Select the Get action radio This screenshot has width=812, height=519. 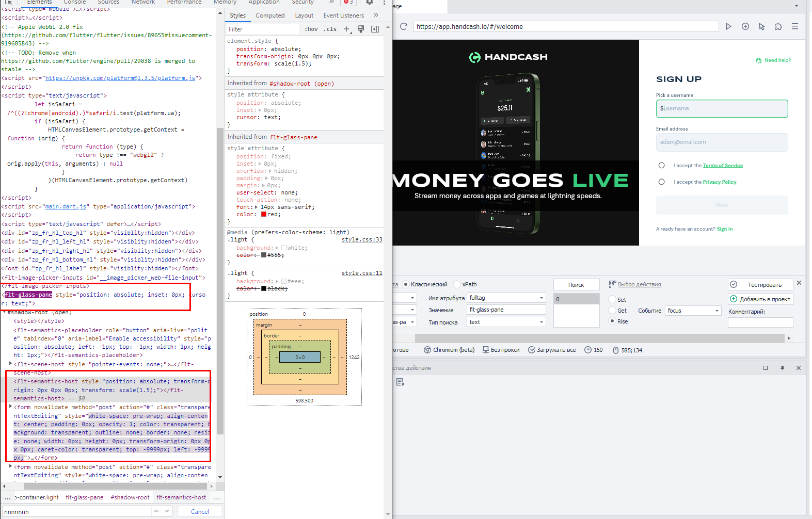coord(612,311)
